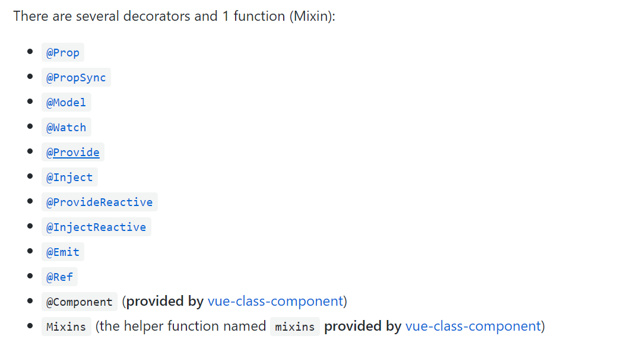Click the @Ref decorator link
The height and width of the screenshot is (358, 644).
59,277
